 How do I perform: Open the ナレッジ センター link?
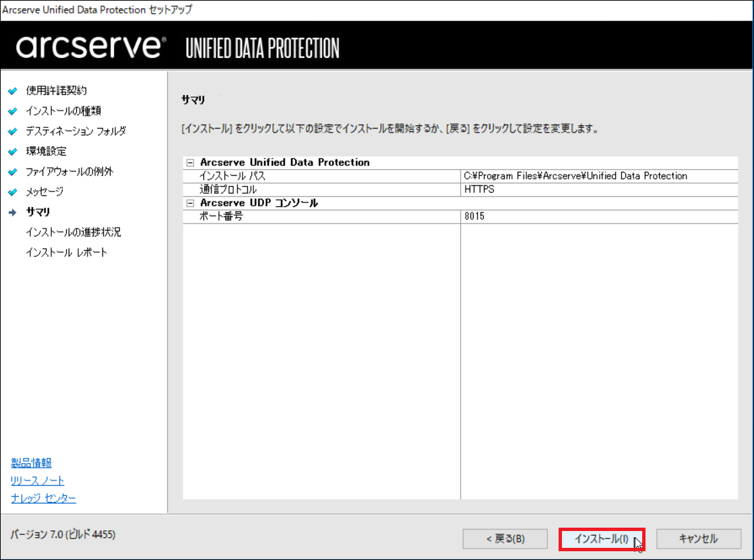(x=43, y=498)
